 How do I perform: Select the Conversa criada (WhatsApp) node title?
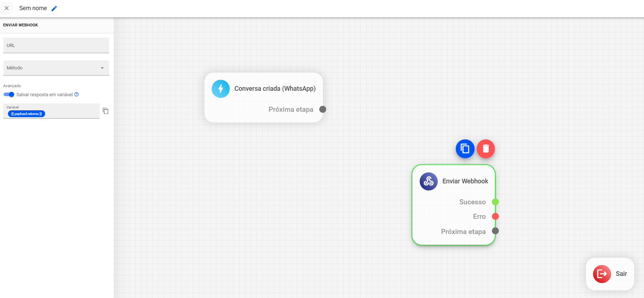pyautogui.click(x=275, y=89)
